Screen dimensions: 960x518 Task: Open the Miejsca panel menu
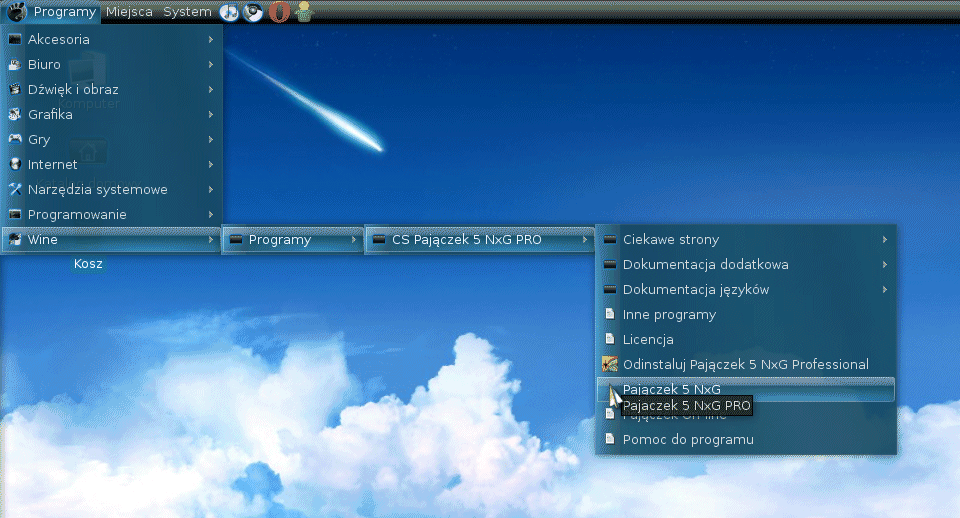point(129,12)
